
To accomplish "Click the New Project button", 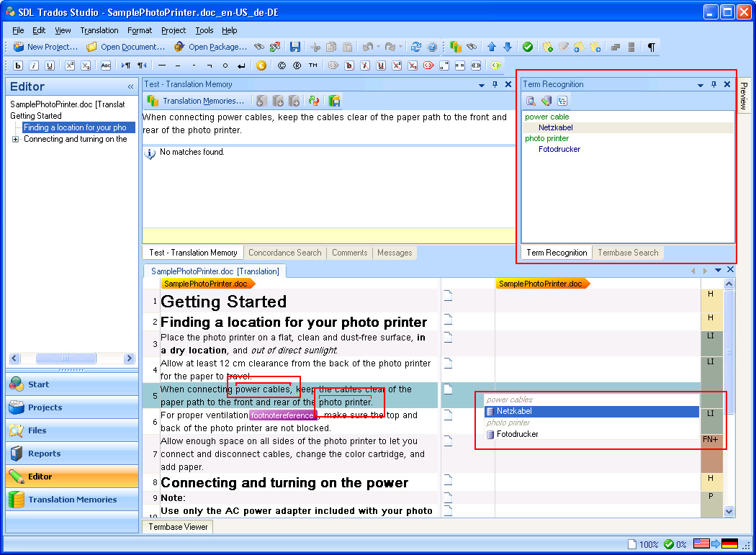I will (x=46, y=47).
